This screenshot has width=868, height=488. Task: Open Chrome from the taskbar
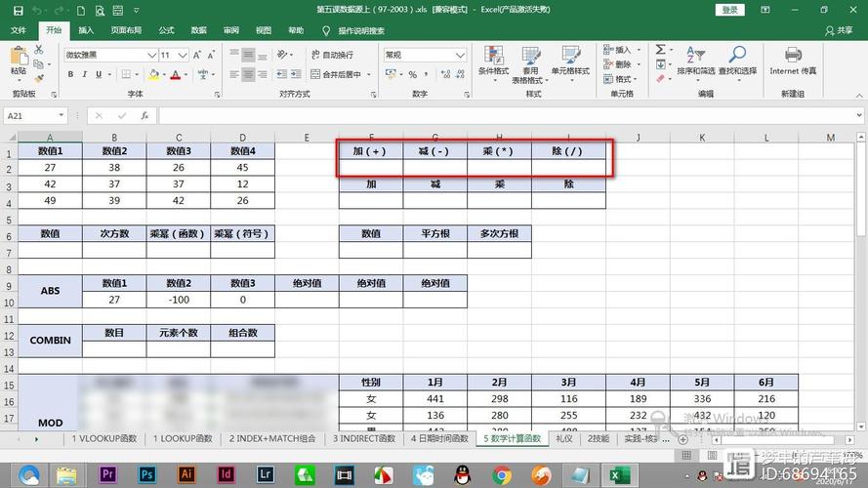click(502, 474)
